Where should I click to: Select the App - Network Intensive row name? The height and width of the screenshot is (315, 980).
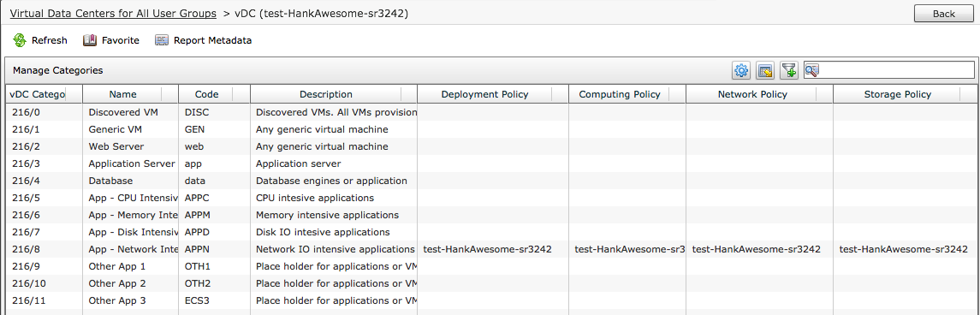coord(134,249)
